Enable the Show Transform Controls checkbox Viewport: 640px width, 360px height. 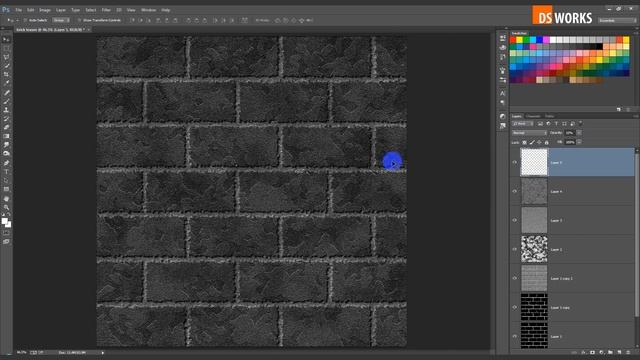click(79, 20)
